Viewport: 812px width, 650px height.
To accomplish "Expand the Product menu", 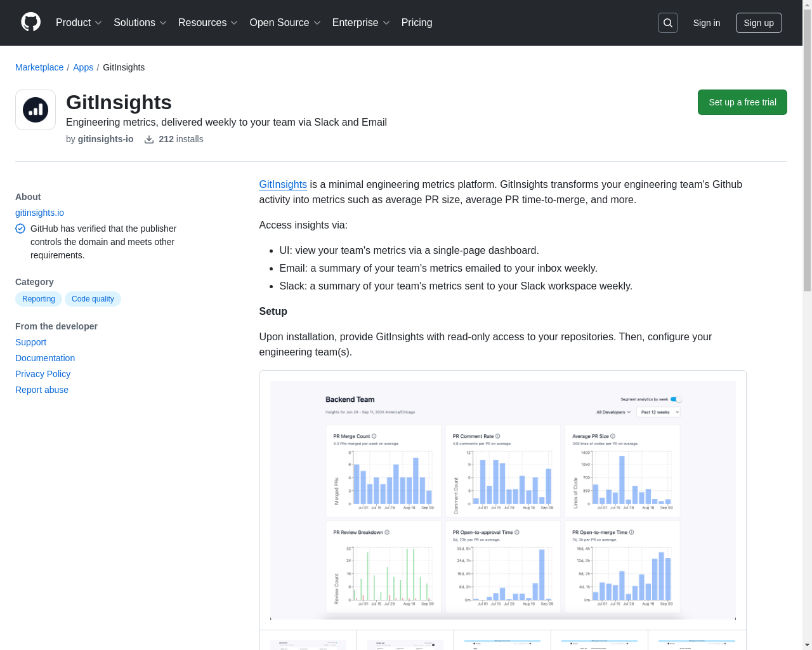I will point(79,23).
